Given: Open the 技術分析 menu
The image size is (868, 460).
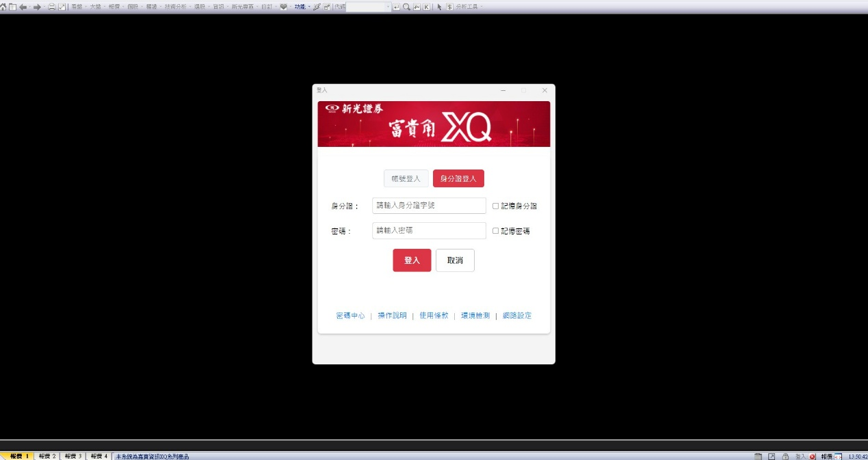Looking at the screenshot, I should pyautogui.click(x=175, y=7).
